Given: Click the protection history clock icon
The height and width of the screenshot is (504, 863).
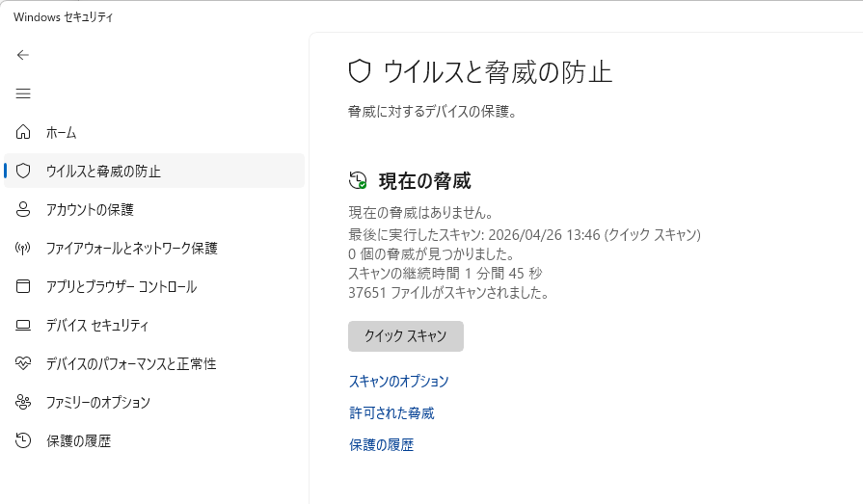Looking at the screenshot, I should tap(22, 440).
